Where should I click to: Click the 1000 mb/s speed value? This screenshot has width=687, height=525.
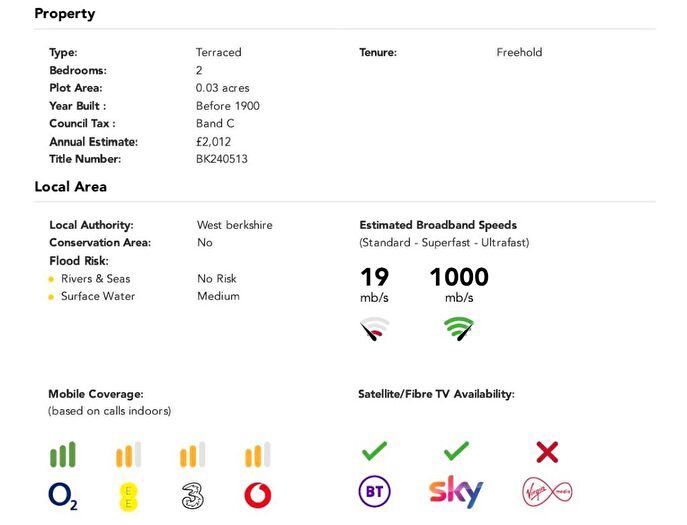point(459,277)
